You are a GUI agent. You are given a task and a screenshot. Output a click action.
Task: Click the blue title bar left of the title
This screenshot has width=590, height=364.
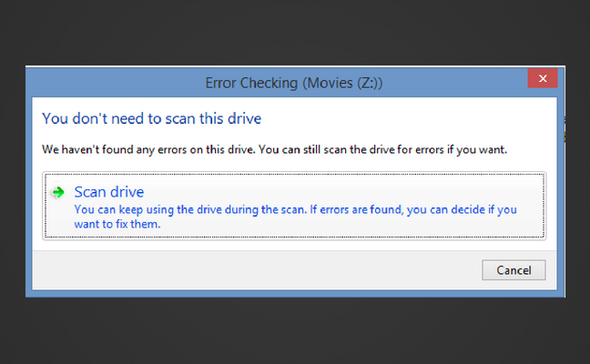point(115,83)
